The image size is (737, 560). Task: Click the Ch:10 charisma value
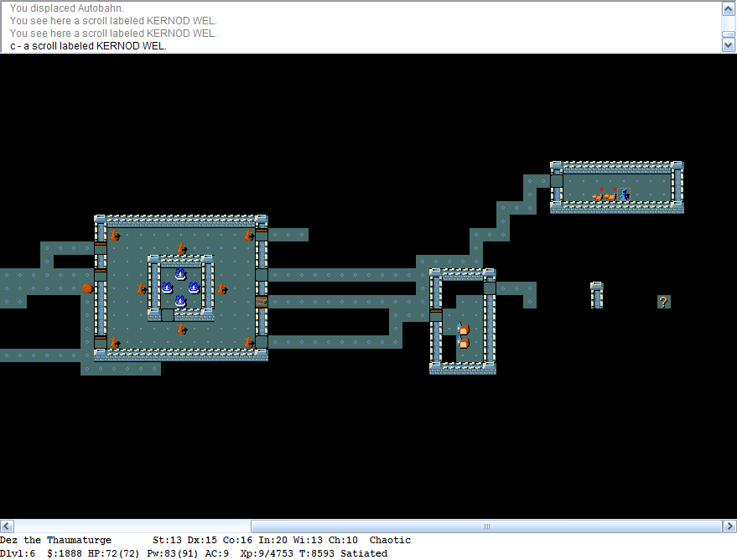pyautogui.click(x=343, y=540)
